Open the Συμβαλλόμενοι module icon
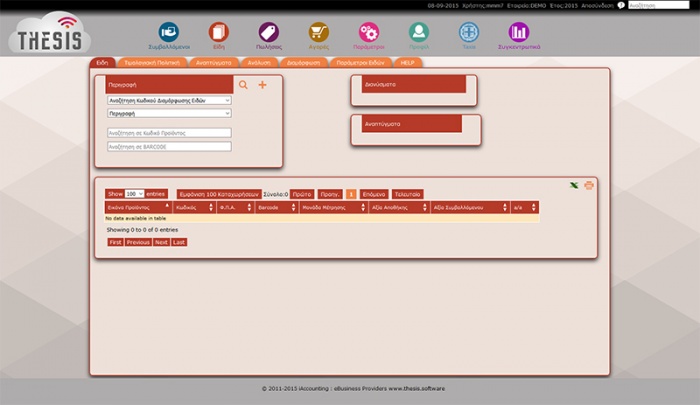Image resolution: width=700 pixels, height=405 pixels. coord(169,32)
